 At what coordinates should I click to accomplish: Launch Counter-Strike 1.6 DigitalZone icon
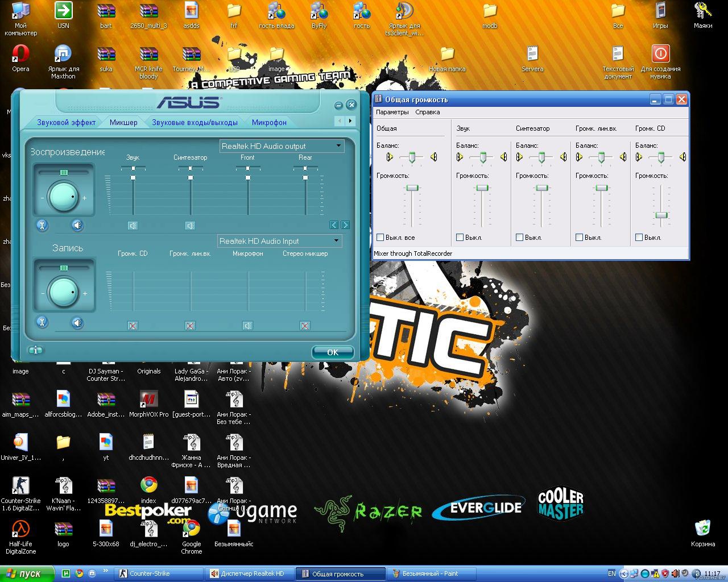click(x=20, y=493)
